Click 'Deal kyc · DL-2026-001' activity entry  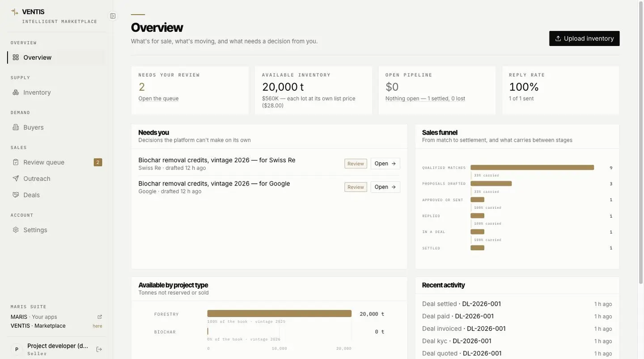pos(517,341)
